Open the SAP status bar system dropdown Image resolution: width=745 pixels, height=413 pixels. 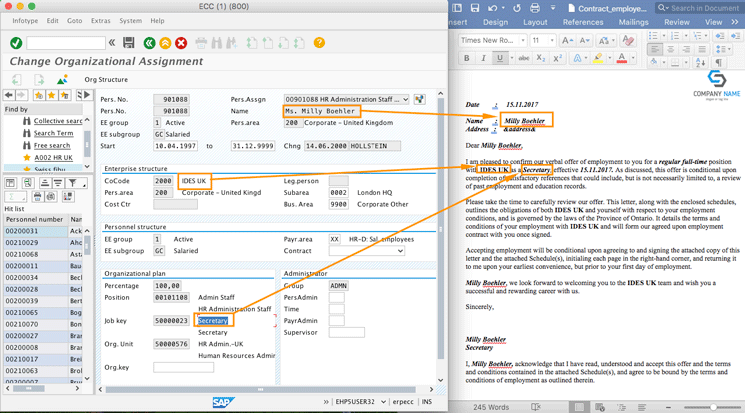(x=383, y=402)
